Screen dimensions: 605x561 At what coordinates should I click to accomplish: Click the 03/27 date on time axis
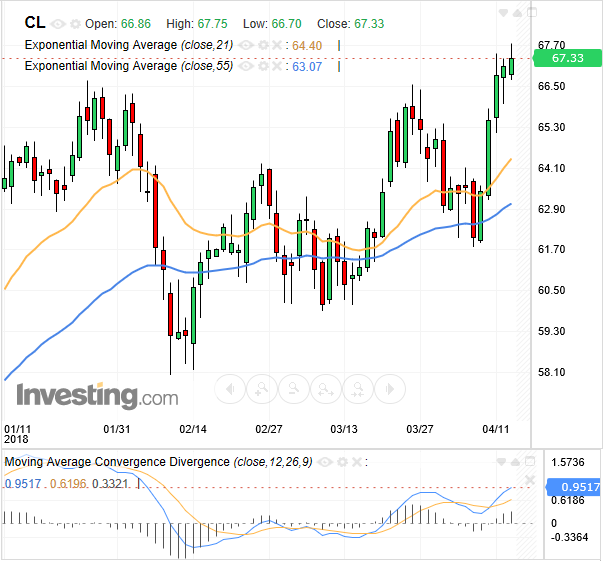420,429
